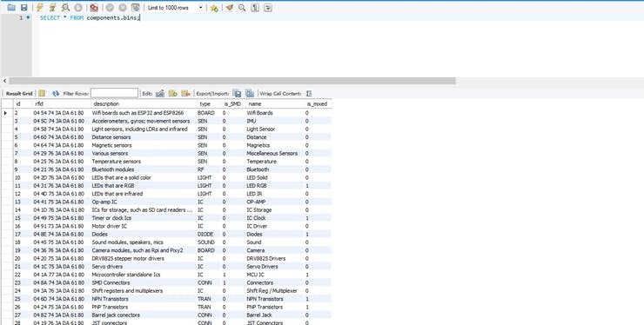Sort by the description column header
Image resolution: width=644 pixels, height=325 pixels.
(x=144, y=103)
